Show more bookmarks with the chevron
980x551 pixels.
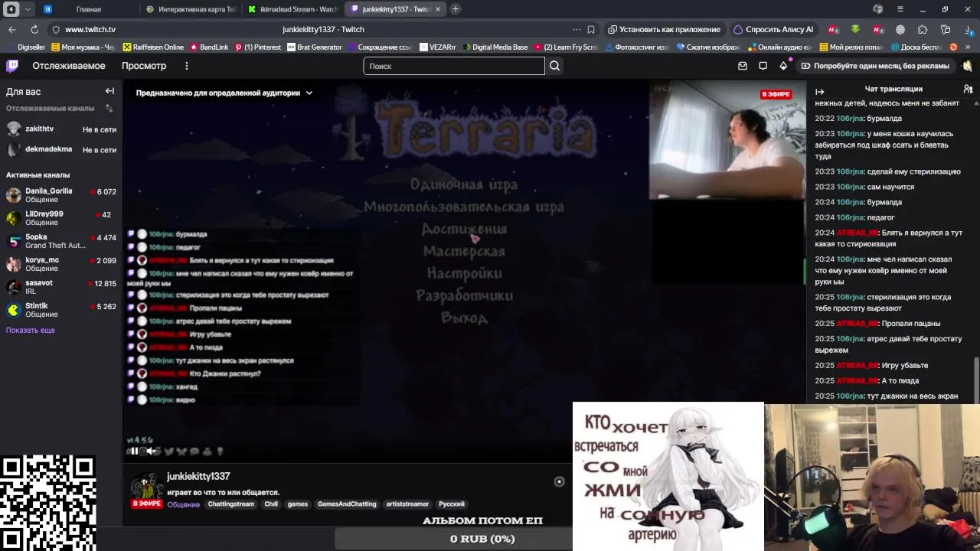(x=969, y=47)
